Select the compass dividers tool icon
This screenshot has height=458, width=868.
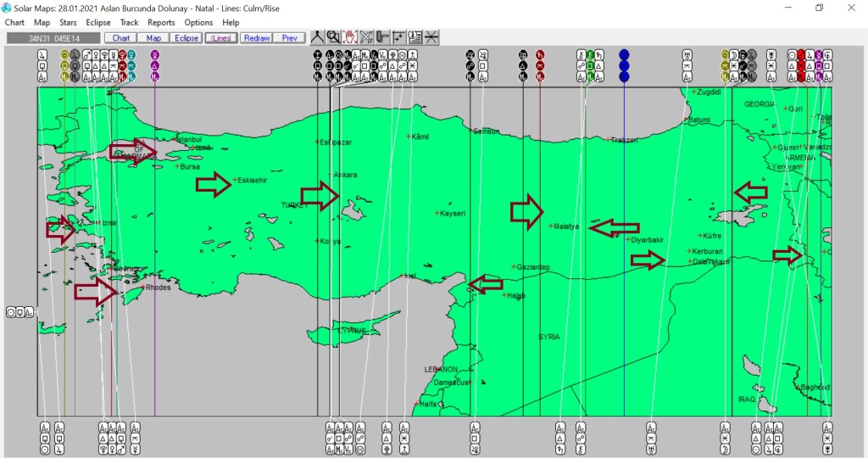pyautogui.click(x=317, y=37)
